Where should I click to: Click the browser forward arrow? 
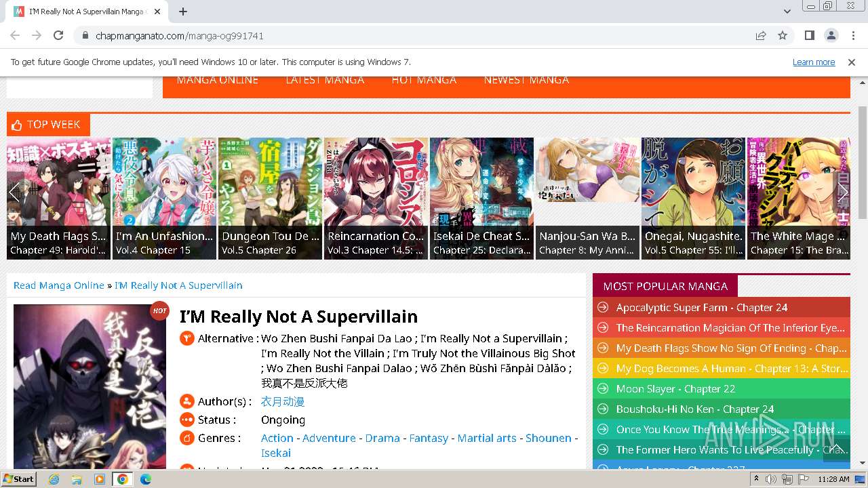37,35
